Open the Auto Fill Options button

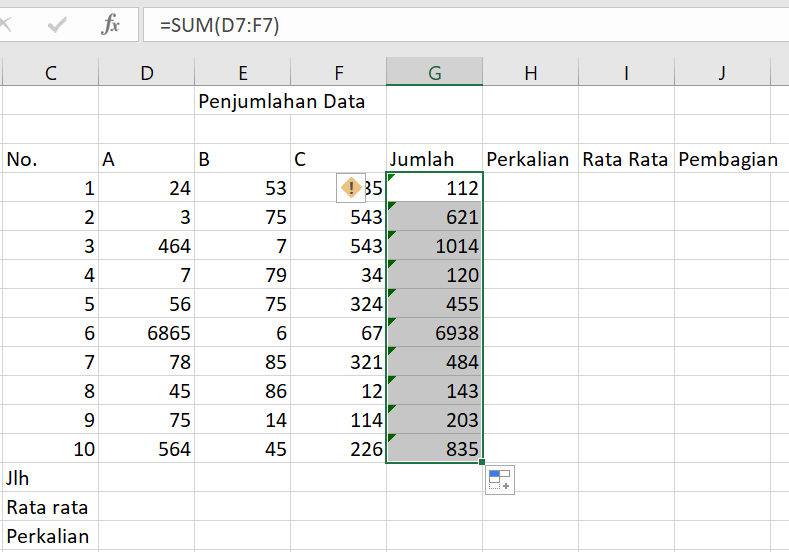click(500, 480)
